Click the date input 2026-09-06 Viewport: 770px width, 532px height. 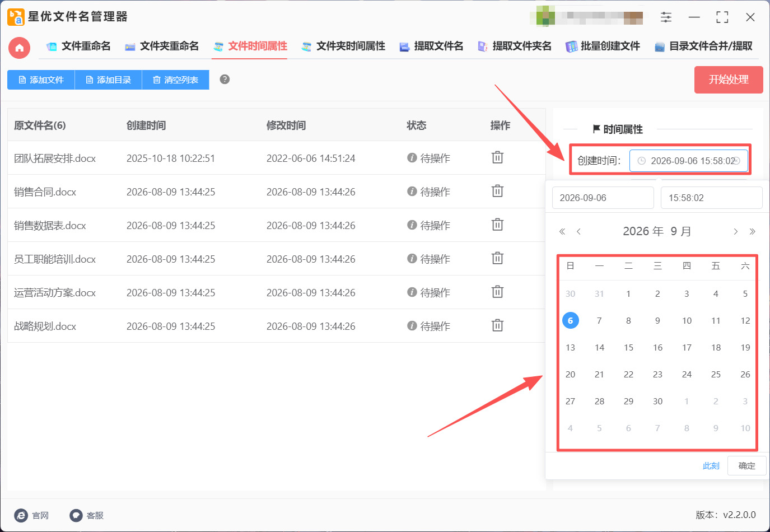[603, 198]
